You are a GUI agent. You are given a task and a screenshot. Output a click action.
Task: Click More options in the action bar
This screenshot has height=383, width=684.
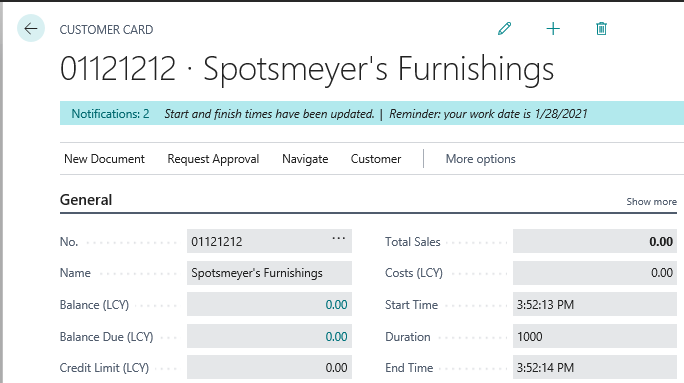click(x=480, y=159)
